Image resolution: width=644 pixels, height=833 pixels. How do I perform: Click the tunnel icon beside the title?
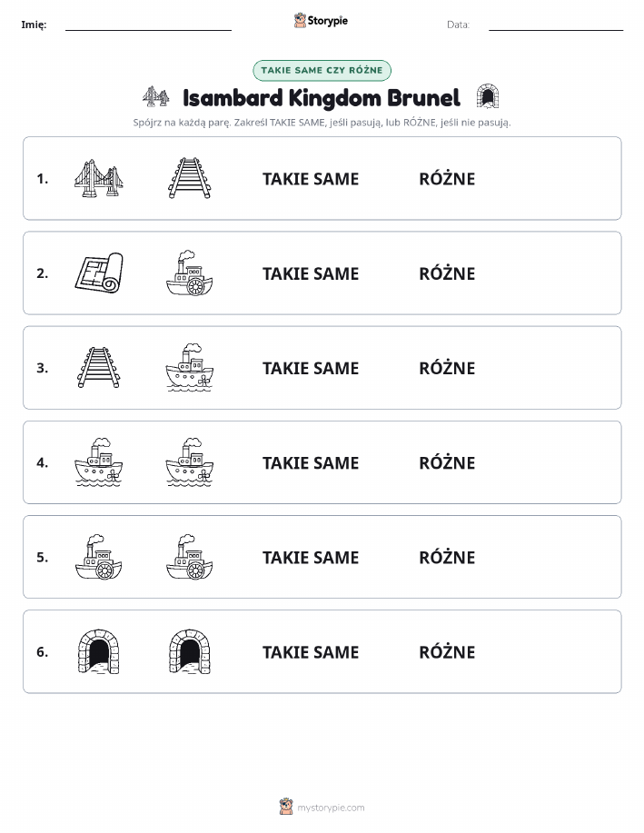[487, 96]
